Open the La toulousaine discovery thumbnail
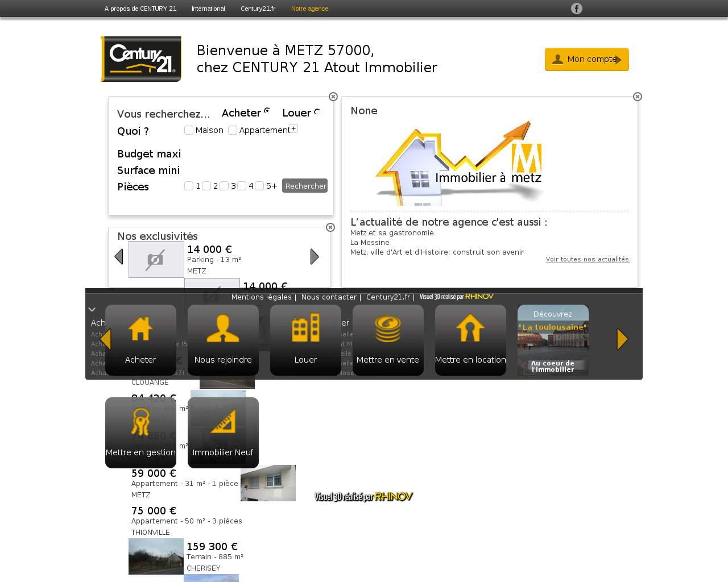The image size is (728, 582). [553, 340]
